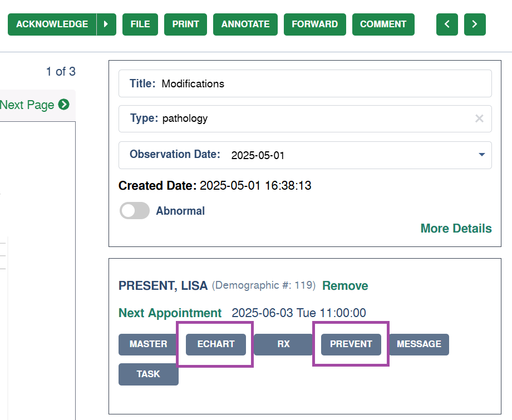Toggle the Abnormal switch
512x420 pixels.
135,210
